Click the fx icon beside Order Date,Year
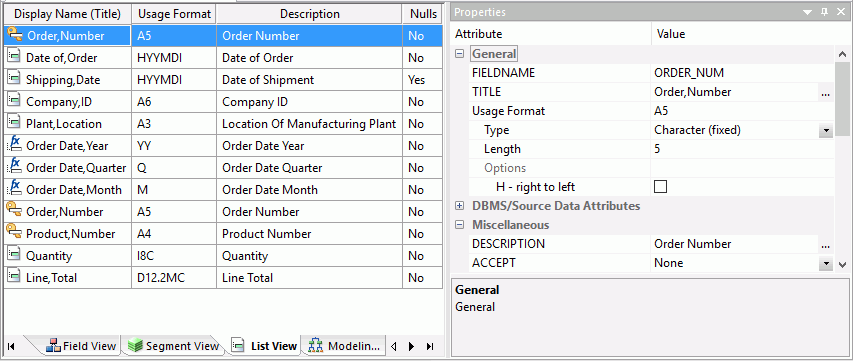The width and height of the screenshot is (853, 361). [x=14, y=145]
